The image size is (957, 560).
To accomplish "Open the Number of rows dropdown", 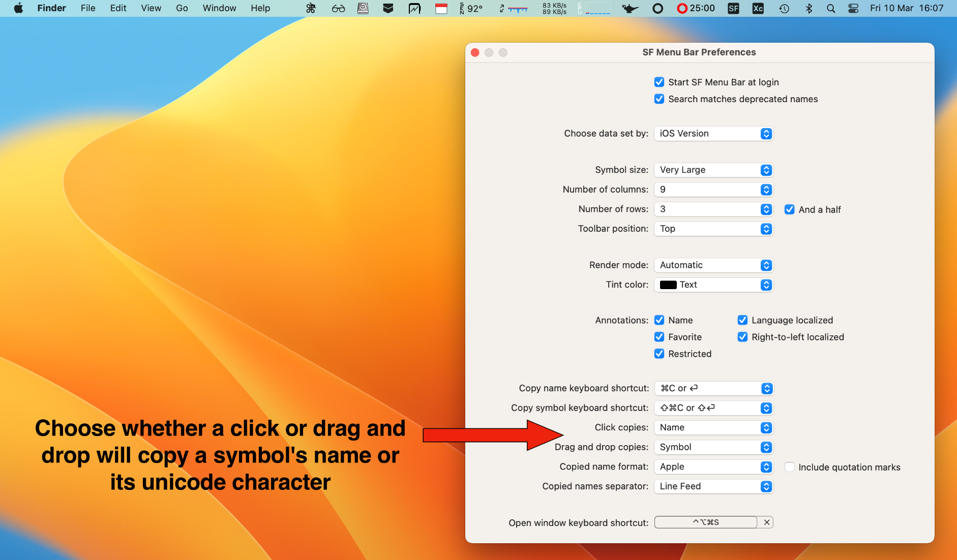I will [713, 209].
